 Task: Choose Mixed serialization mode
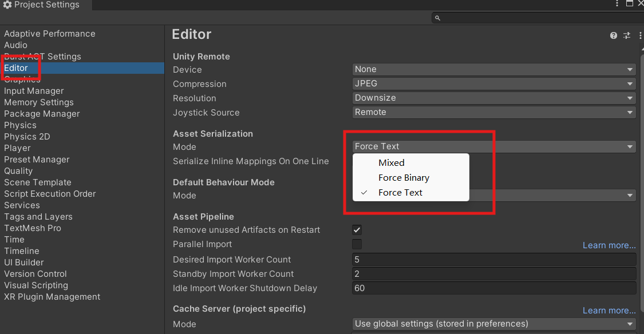click(410, 163)
